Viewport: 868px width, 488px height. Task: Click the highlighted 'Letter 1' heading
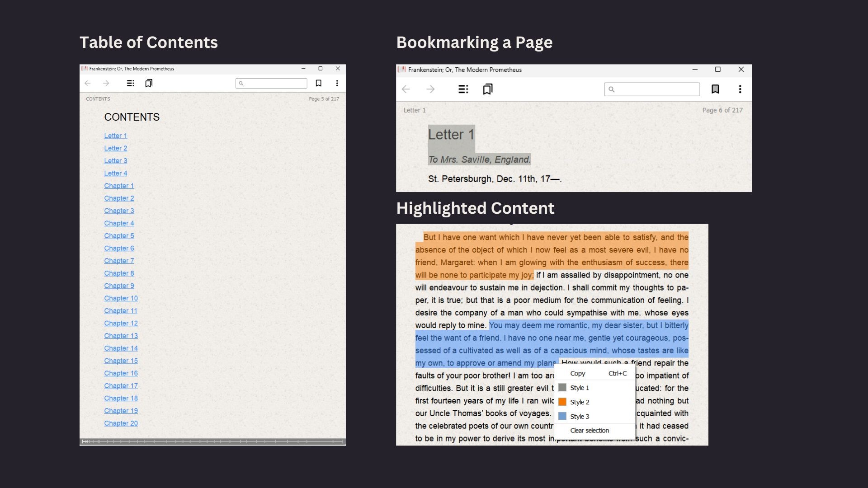click(x=451, y=134)
